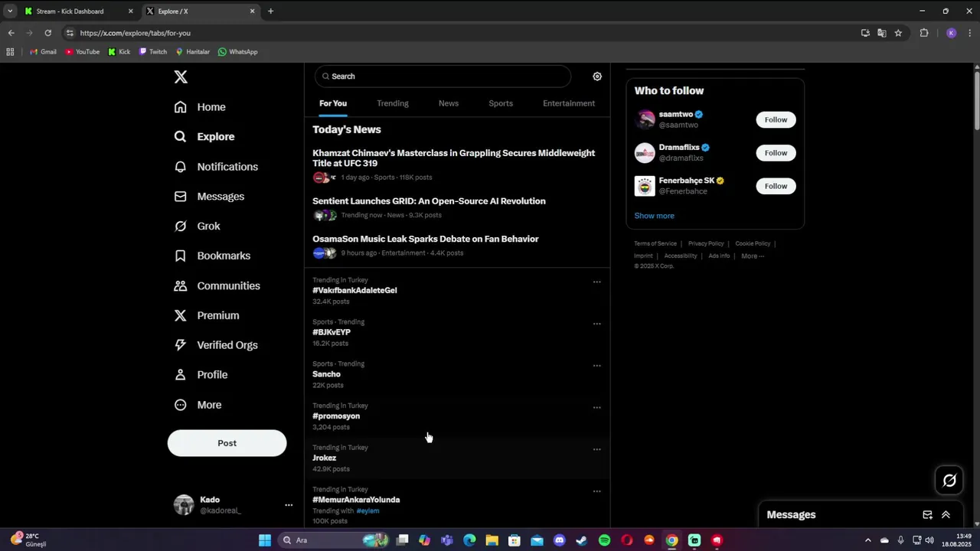Switch to the Trending tab
Image resolution: width=980 pixels, height=551 pixels.
pos(393,103)
